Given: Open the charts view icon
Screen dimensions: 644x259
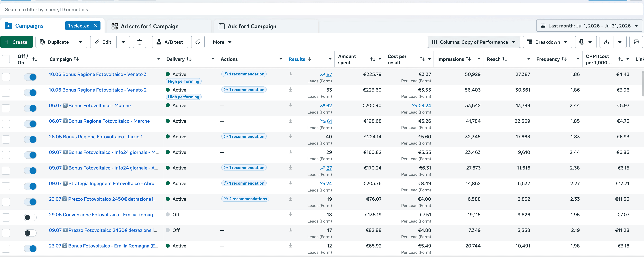Looking at the screenshot, I should point(636,42).
